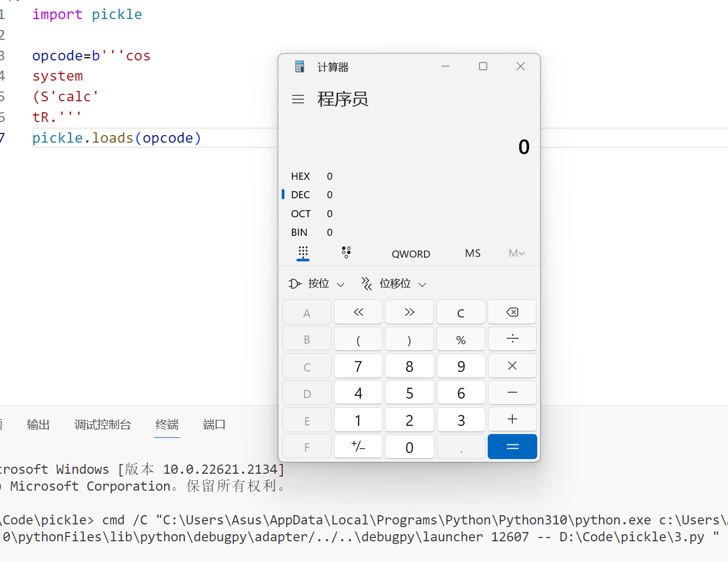The width and height of the screenshot is (728, 562).
Task: Open the 调试控制台 debug console tab
Action: (102, 424)
